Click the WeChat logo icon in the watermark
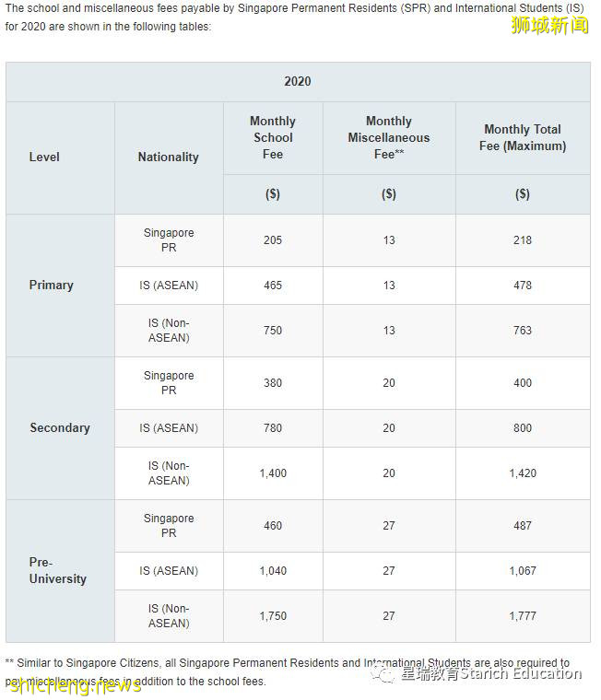601x700 pixels. 386,674
